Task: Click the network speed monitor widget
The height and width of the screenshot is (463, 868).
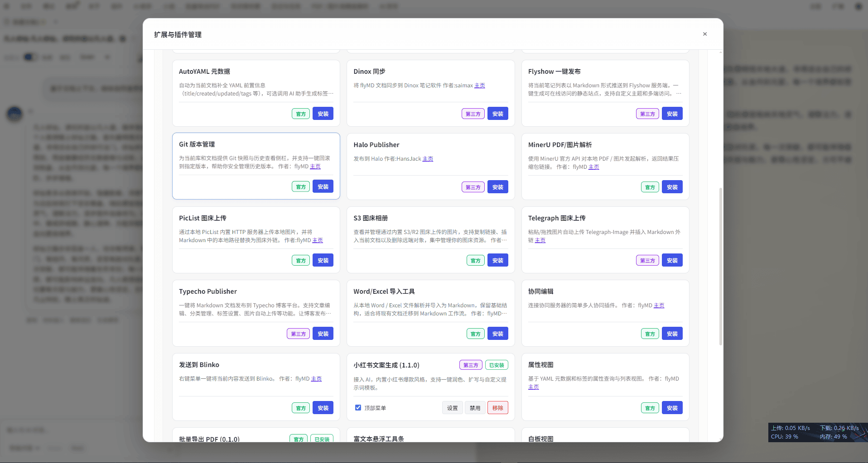Action: tap(818, 432)
